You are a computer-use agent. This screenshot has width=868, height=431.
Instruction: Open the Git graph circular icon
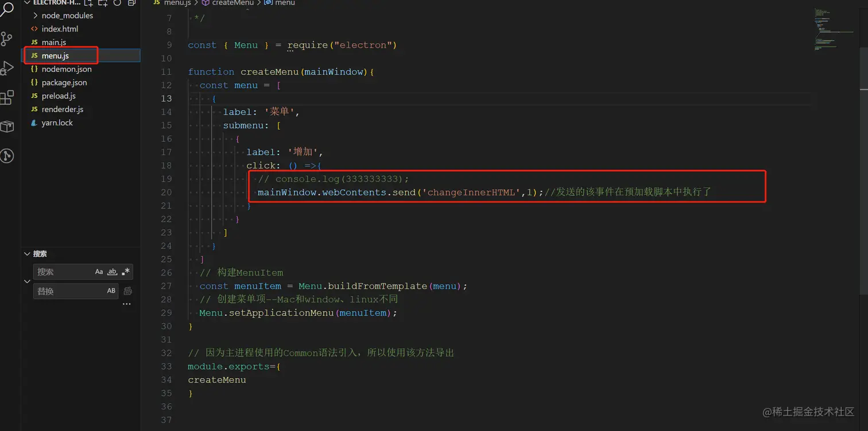point(7,156)
